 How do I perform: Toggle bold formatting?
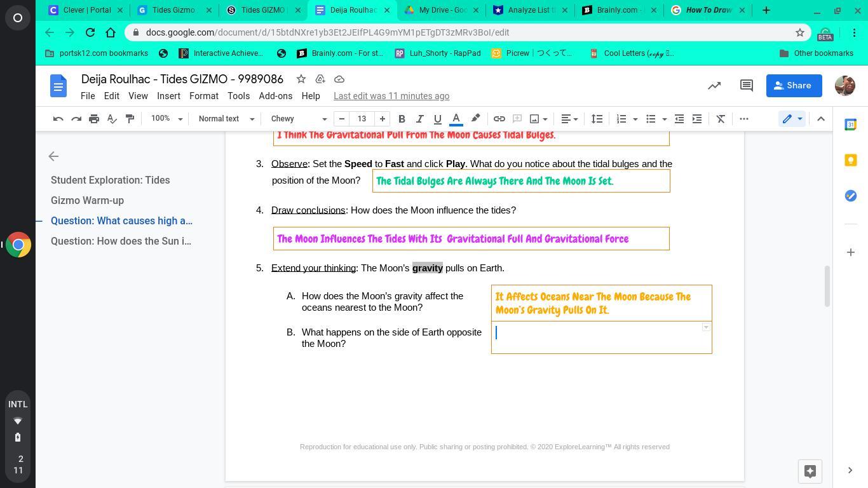coord(402,119)
